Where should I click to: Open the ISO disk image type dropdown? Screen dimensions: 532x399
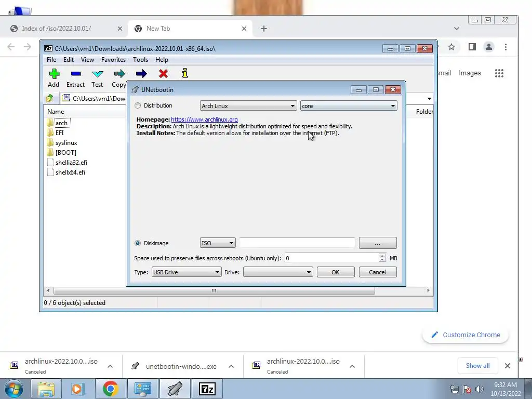(218, 243)
